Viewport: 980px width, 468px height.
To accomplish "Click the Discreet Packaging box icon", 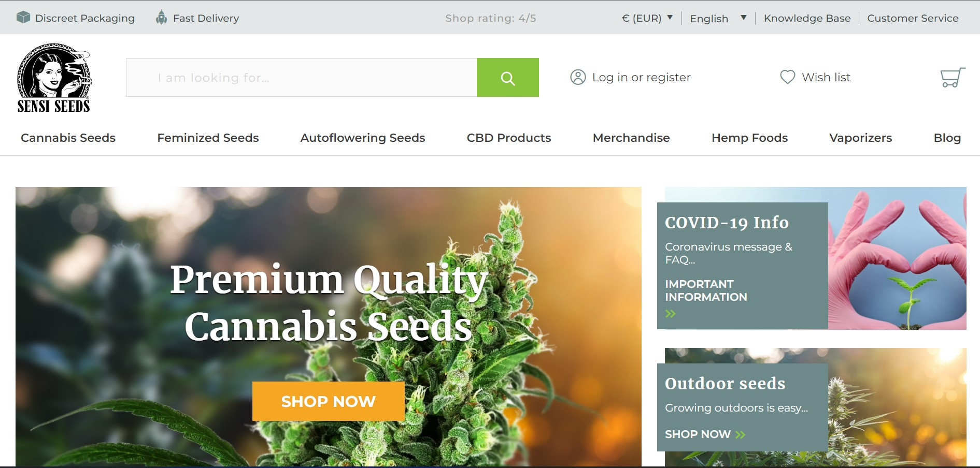I will [23, 18].
